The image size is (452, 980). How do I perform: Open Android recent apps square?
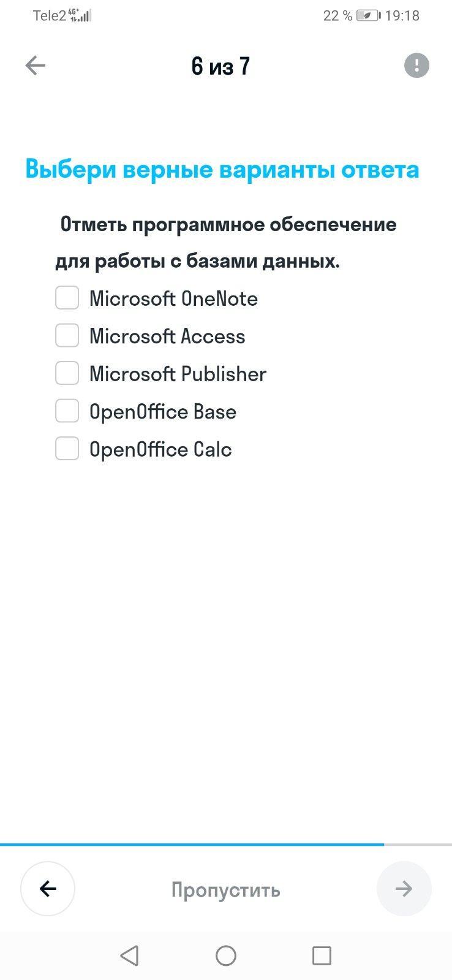click(x=322, y=955)
